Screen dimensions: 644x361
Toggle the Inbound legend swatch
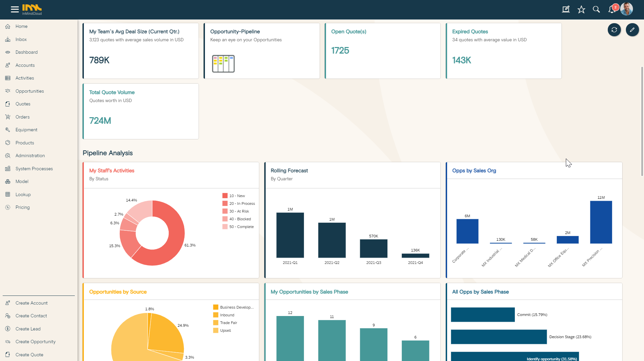pyautogui.click(x=216, y=315)
